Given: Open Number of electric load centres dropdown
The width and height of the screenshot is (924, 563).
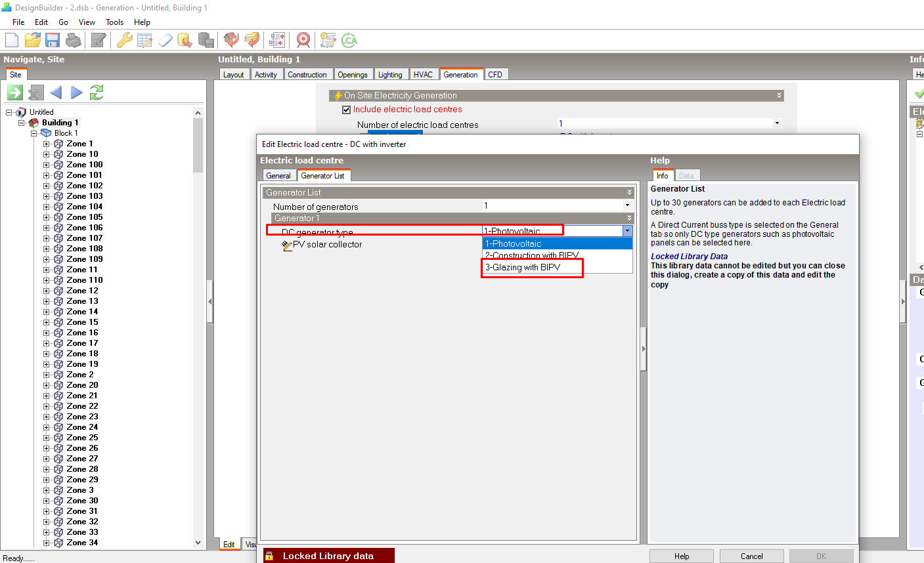Looking at the screenshot, I should [777, 123].
